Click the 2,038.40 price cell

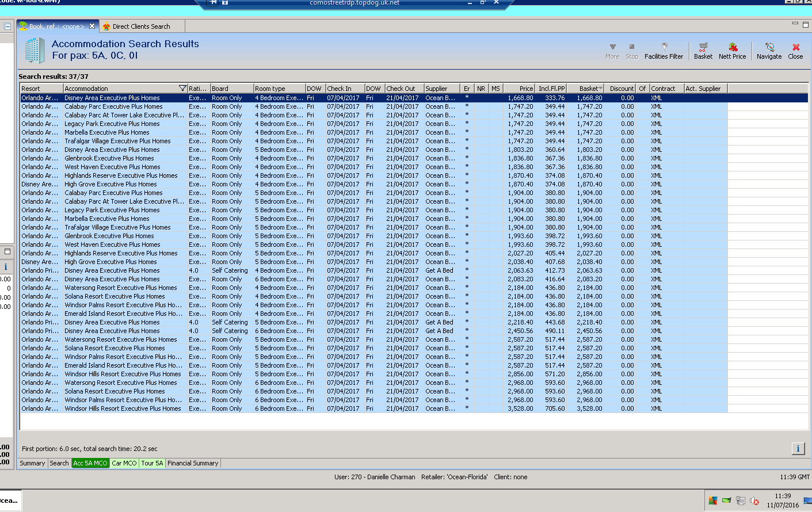(520, 262)
